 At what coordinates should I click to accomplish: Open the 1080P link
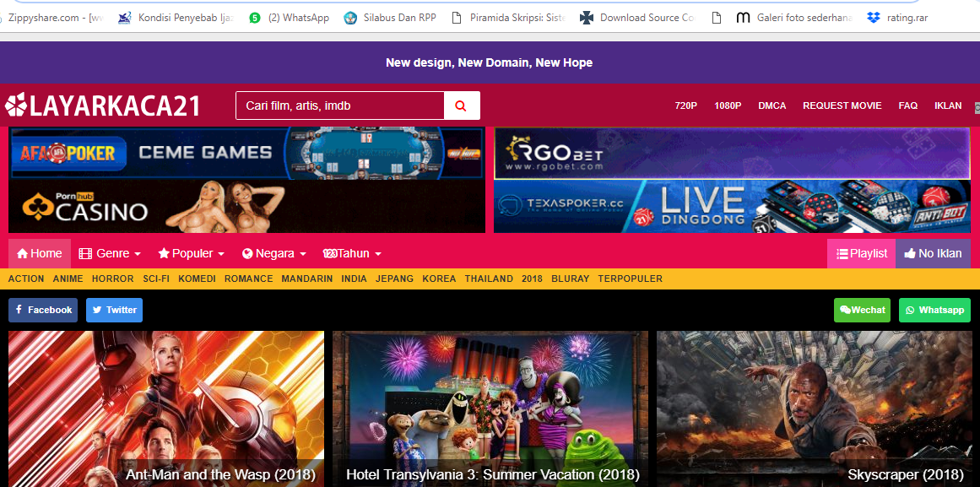[728, 106]
